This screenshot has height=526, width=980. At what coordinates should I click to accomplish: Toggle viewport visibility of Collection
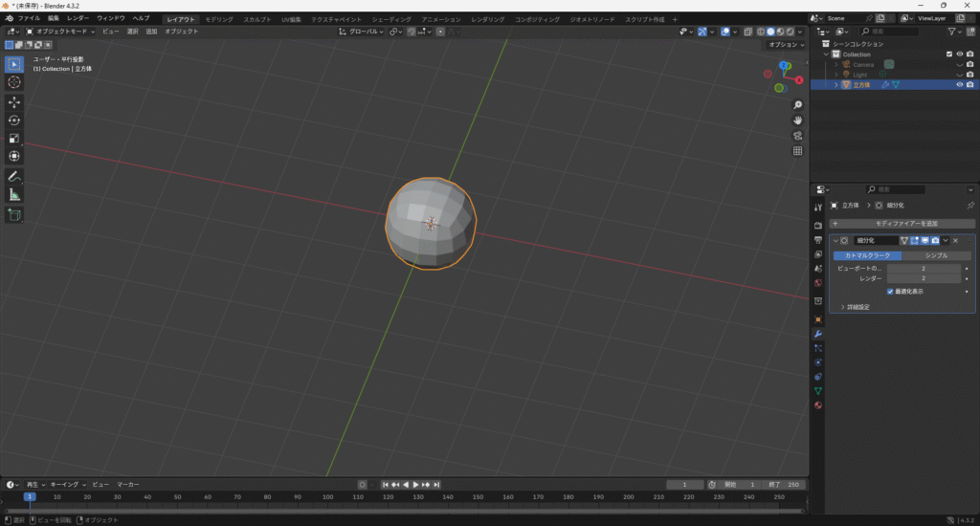(959, 55)
